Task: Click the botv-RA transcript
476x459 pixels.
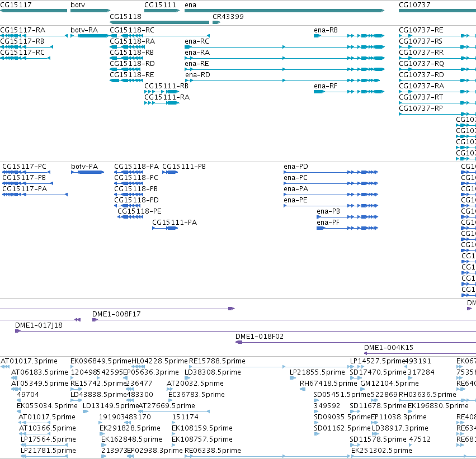Action: click(89, 36)
